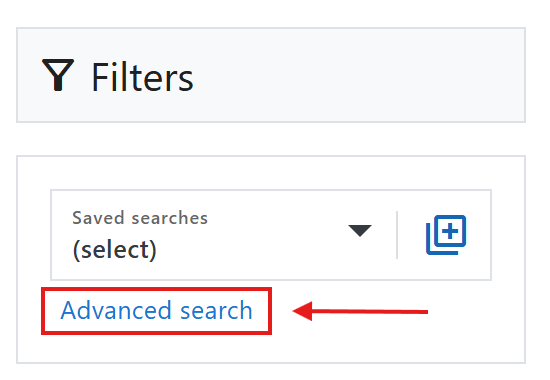Image resolution: width=550 pixels, height=380 pixels.
Task: Click the divider beside the save icon
Action: coord(397,235)
